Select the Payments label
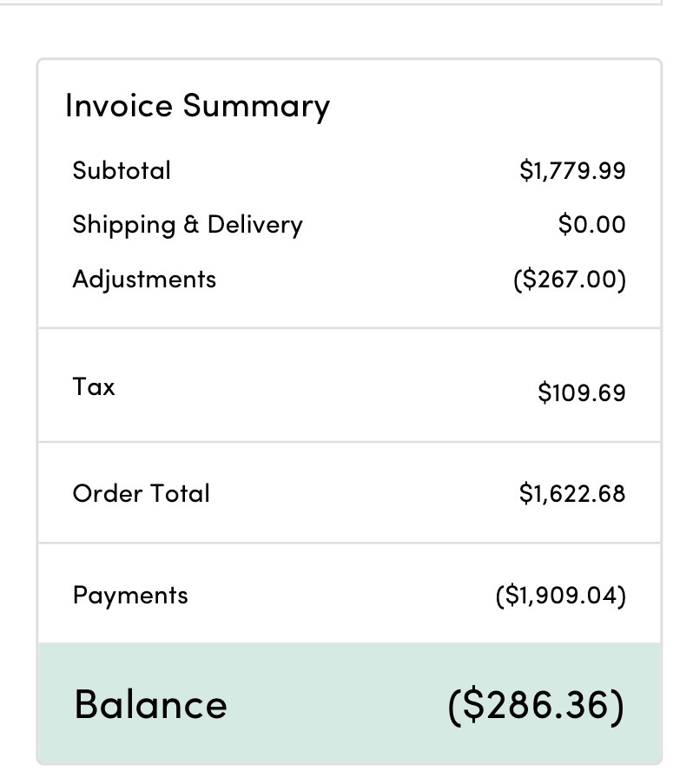The height and width of the screenshot is (784, 693). 130,596
